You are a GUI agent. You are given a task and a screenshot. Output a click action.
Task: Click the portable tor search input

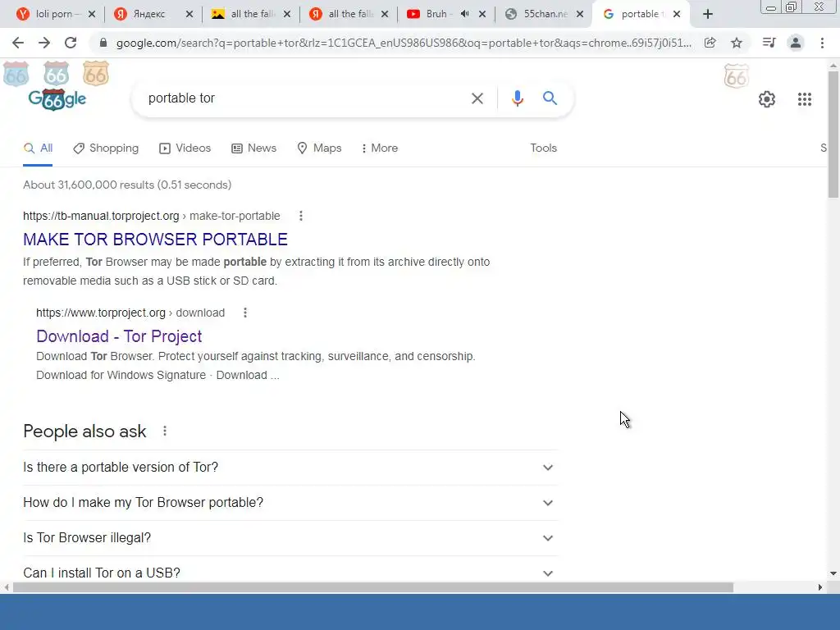303,98
